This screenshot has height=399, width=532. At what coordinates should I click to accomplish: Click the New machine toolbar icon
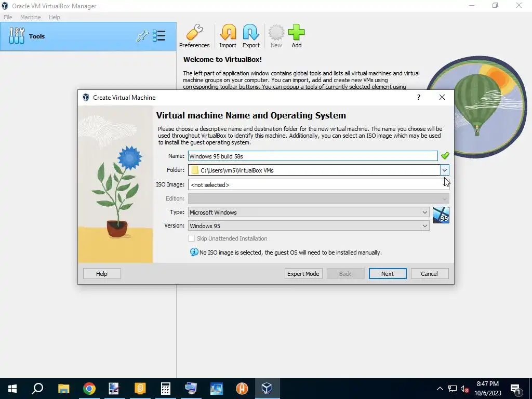coord(276,36)
